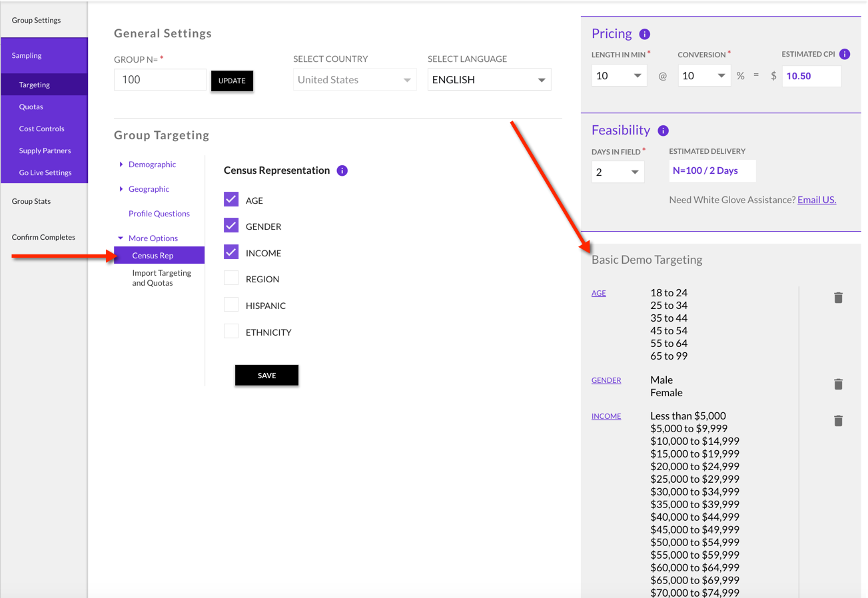Screen dimensions: 868x598
Task: Click the Email US link
Action: [816, 200]
